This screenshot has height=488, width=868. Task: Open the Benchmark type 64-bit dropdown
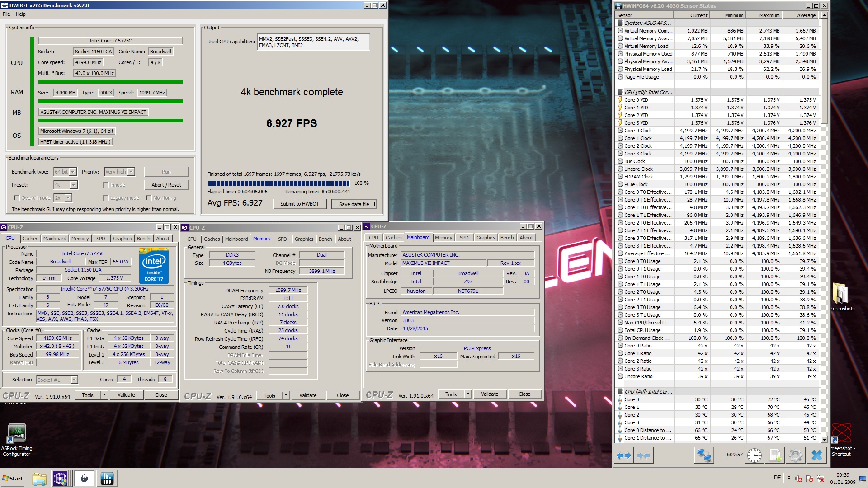(66, 172)
